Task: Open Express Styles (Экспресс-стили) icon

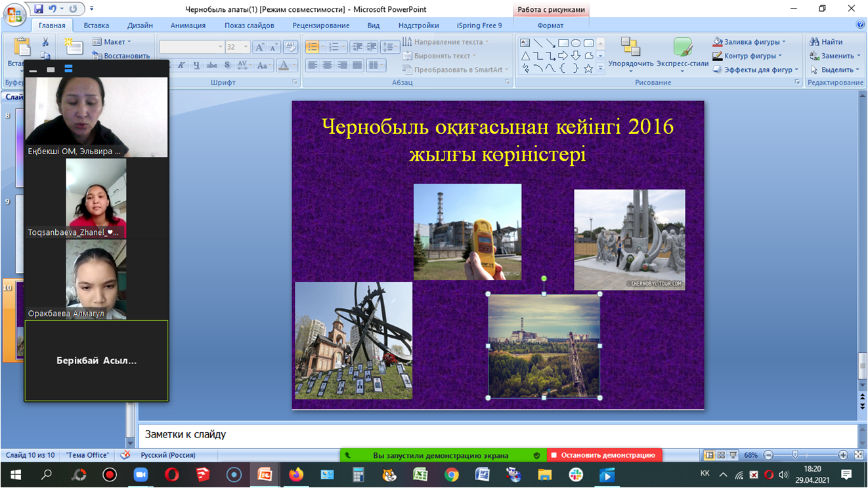Action: click(683, 49)
